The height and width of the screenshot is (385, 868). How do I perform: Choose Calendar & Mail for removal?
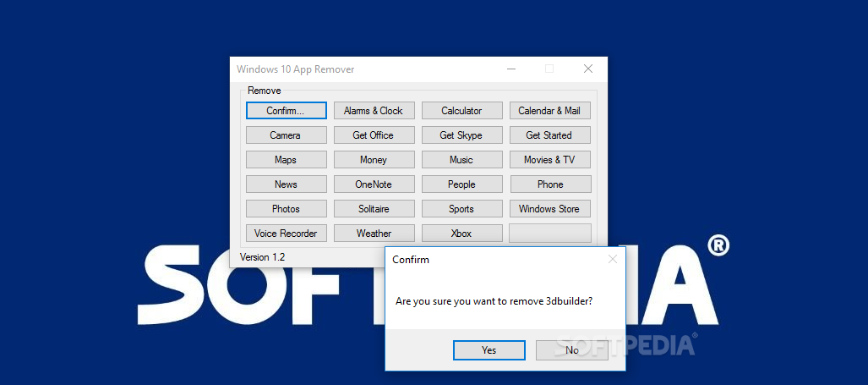[549, 110]
